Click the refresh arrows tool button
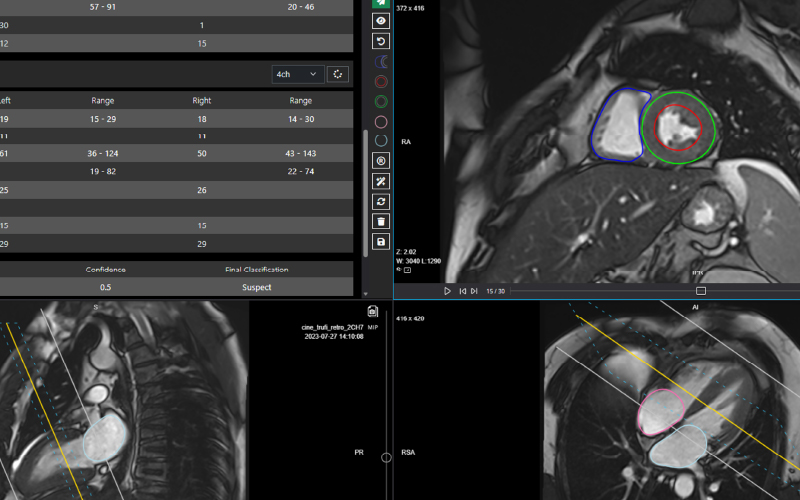The width and height of the screenshot is (800, 500). 381,202
